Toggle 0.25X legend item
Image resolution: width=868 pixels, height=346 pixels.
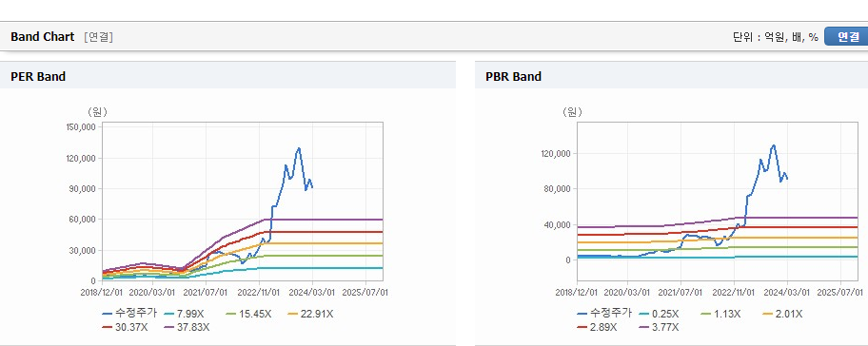pos(659,314)
